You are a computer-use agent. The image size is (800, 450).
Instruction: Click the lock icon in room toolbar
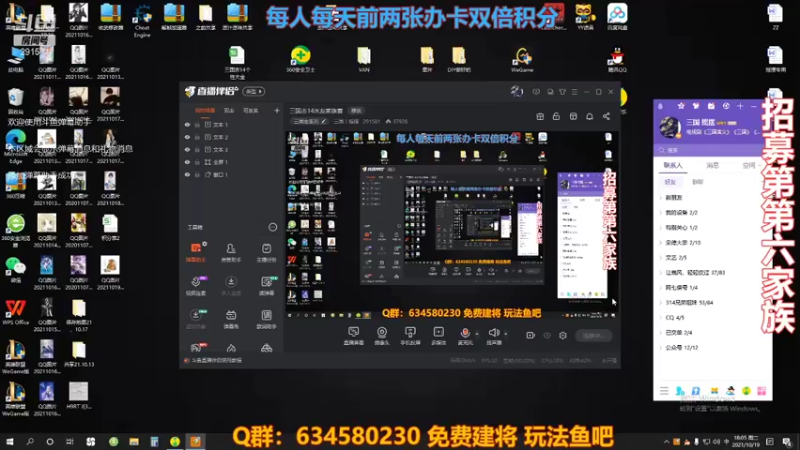click(x=556, y=117)
